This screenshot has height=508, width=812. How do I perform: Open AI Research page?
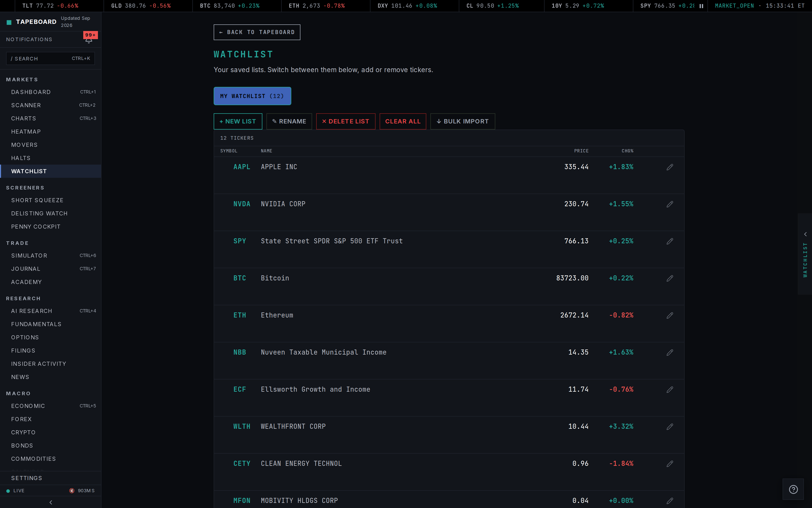click(x=51, y=311)
